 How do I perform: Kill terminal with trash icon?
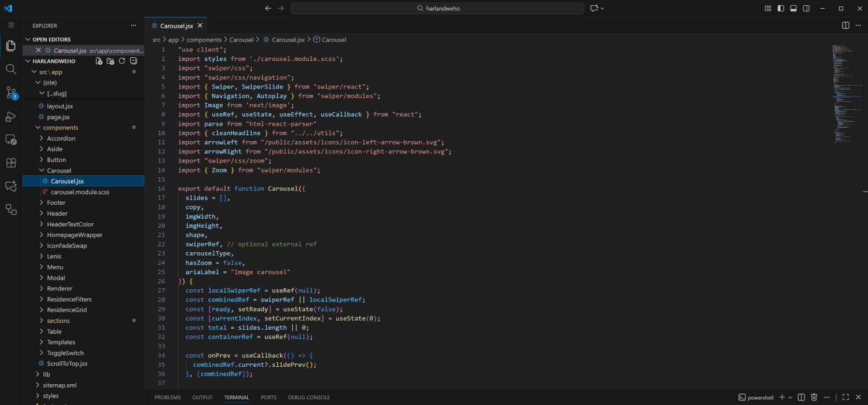[814, 397]
